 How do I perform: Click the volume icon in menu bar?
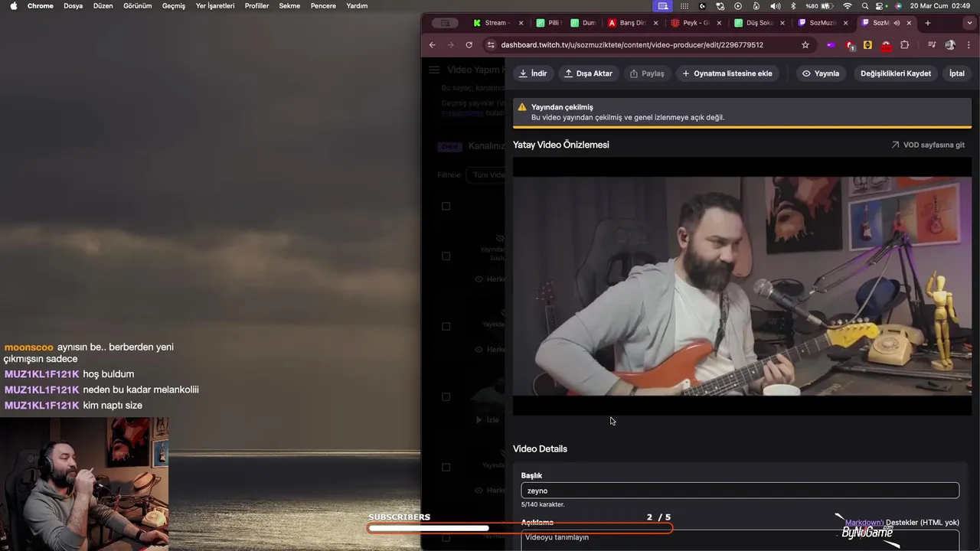(x=776, y=6)
